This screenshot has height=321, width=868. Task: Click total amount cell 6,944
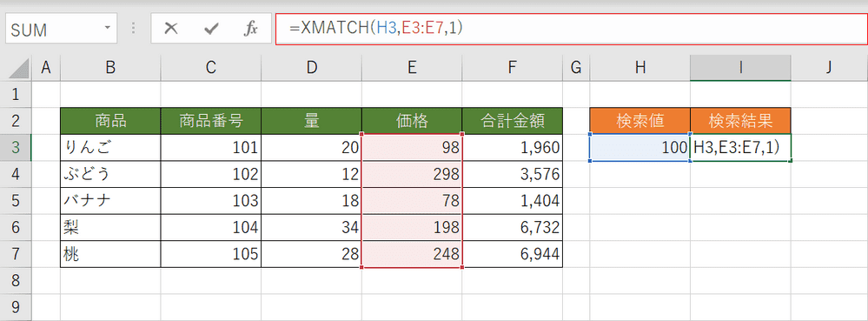(513, 255)
